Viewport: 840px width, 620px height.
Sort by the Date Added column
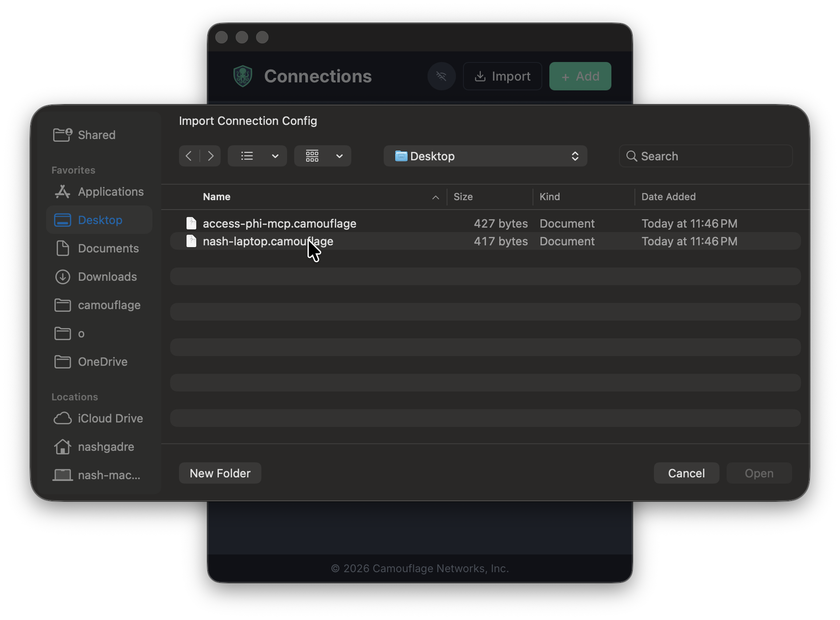pos(669,197)
